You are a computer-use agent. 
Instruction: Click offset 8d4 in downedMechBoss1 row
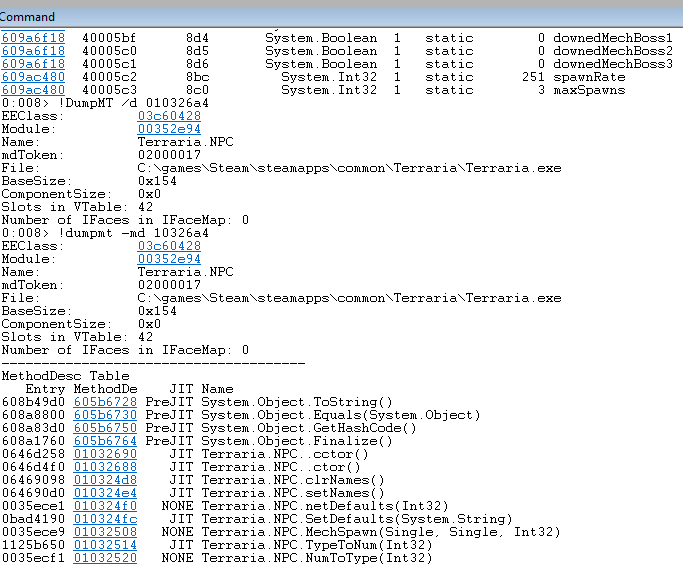pyautogui.click(x=197, y=38)
